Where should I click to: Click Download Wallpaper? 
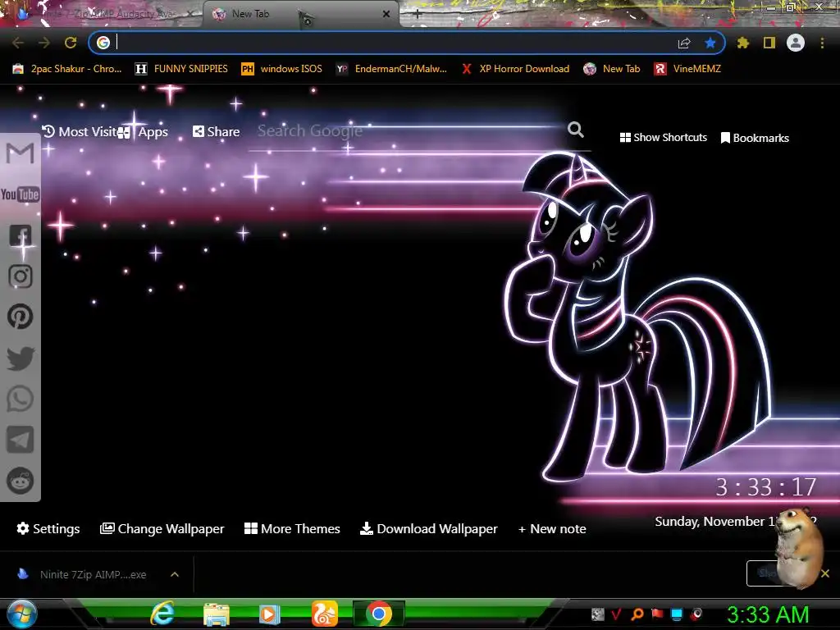[428, 529]
